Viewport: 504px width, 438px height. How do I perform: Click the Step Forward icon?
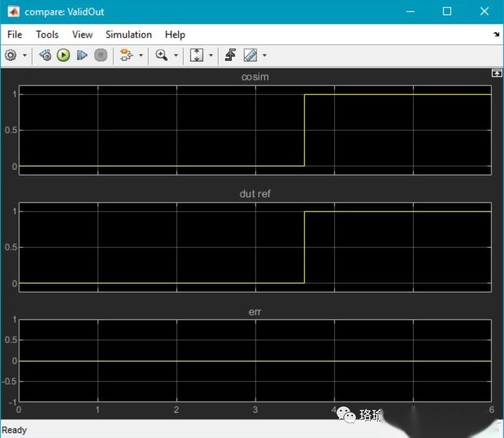click(x=82, y=55)
